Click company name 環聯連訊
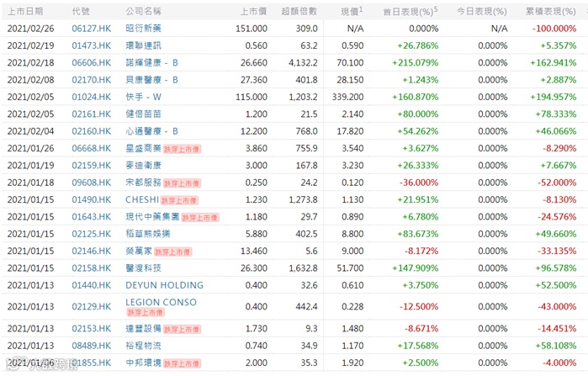The image size is (588, 376). pos(143,45)
